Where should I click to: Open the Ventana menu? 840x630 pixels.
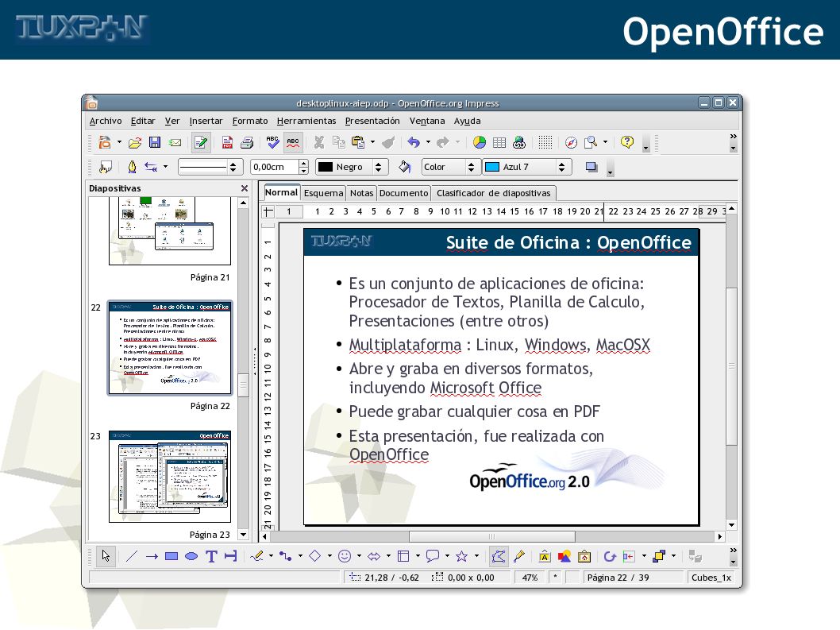427,122
